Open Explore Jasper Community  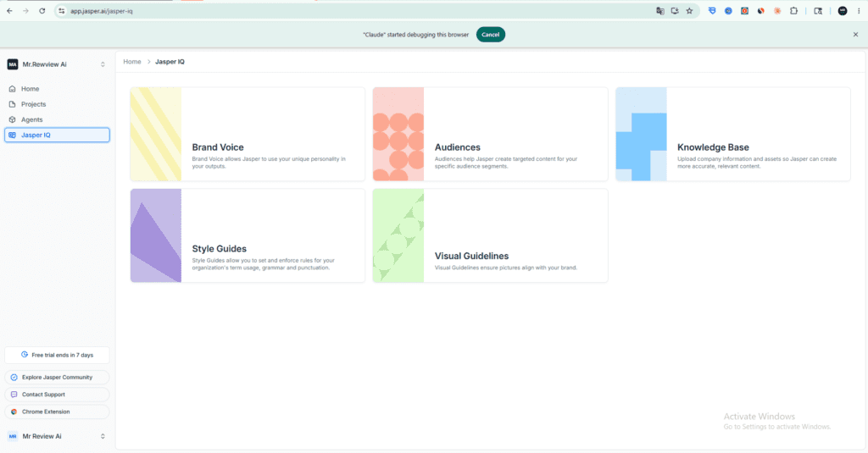[x=57, y=378]
